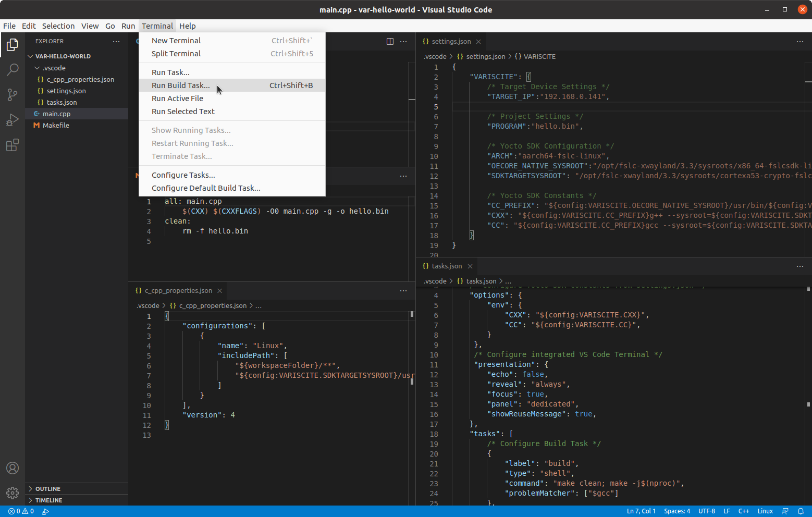812x517 pixels.
Task: Close the c_cpp_properties.json tab
Action: click(x=220, y=291)
